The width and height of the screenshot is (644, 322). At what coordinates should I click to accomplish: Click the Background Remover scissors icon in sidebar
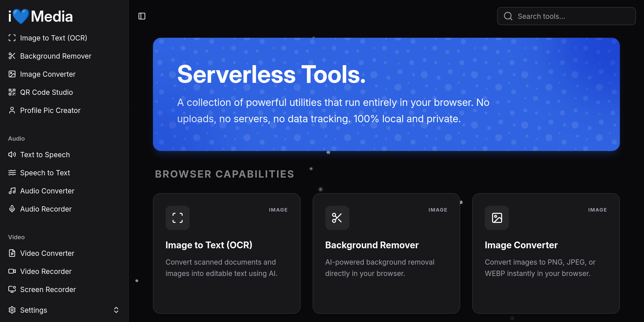(x=12, y=56)
